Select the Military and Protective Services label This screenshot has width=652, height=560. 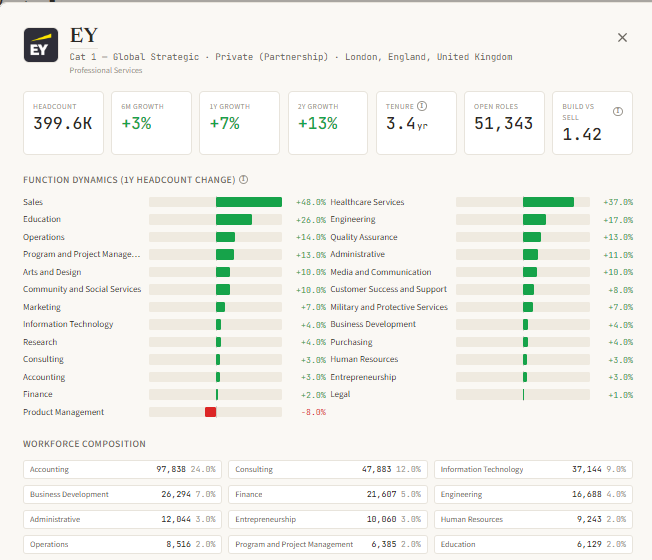389,307
